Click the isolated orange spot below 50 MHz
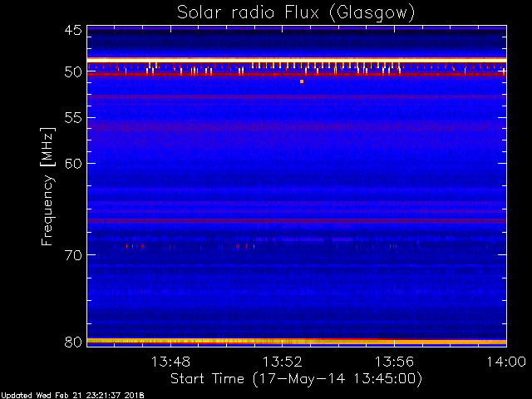532x399 pixels. tap(302, 81)
